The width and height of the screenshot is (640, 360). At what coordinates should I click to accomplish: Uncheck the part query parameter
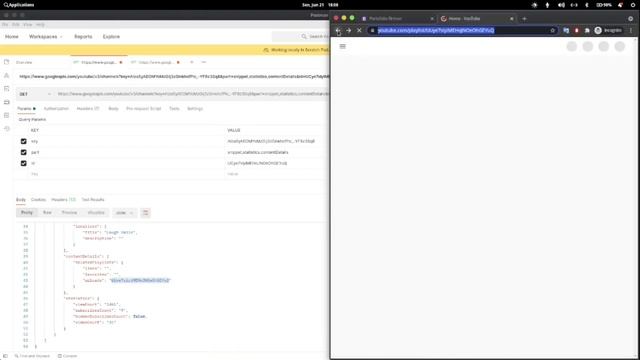[x=23, y=152]
